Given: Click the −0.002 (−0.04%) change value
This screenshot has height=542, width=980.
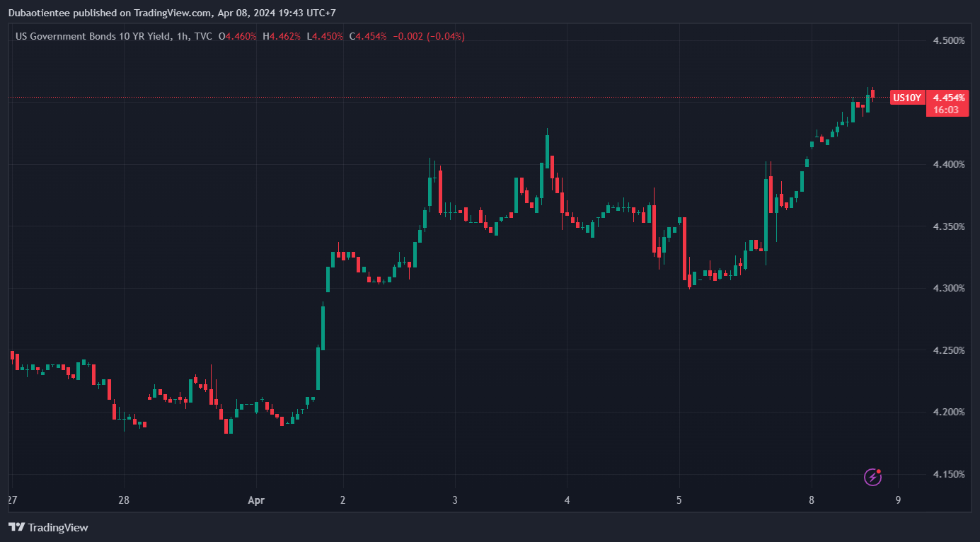Looking at the screenshot, I should coord(429,36).
